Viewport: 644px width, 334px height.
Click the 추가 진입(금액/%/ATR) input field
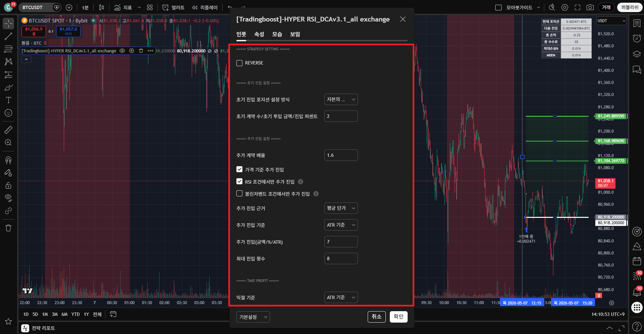coord(341,242)
